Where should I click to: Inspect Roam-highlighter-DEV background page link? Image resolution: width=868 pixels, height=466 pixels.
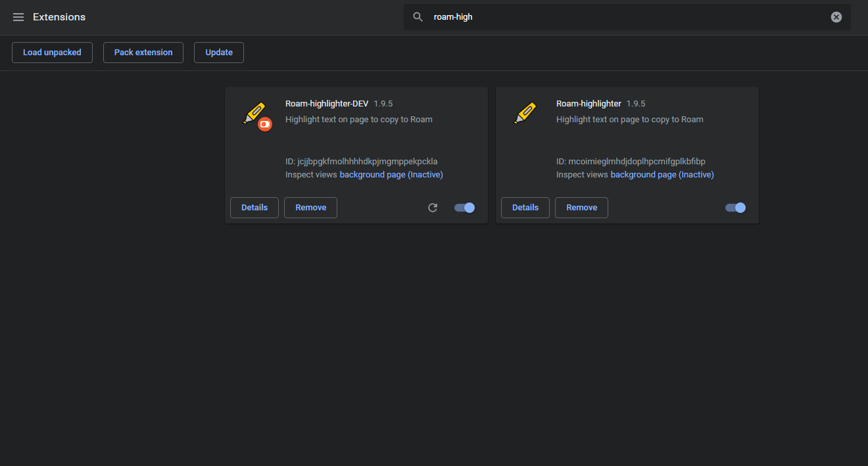click(x=391, y=175)
